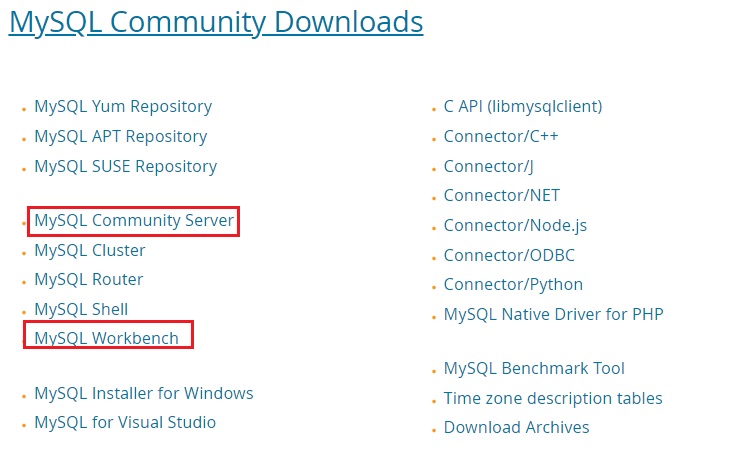Go to MySQL Workbench downloads
The height and width of the screenshot is (474, 740).
tap(107, 338)
